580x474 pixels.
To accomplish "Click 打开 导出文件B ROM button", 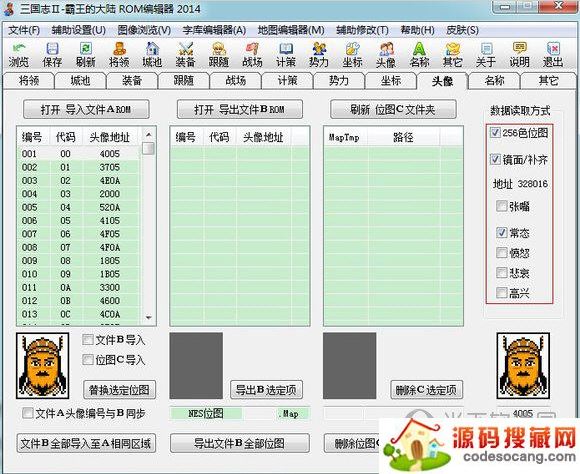I will click(x=240, y=110).
